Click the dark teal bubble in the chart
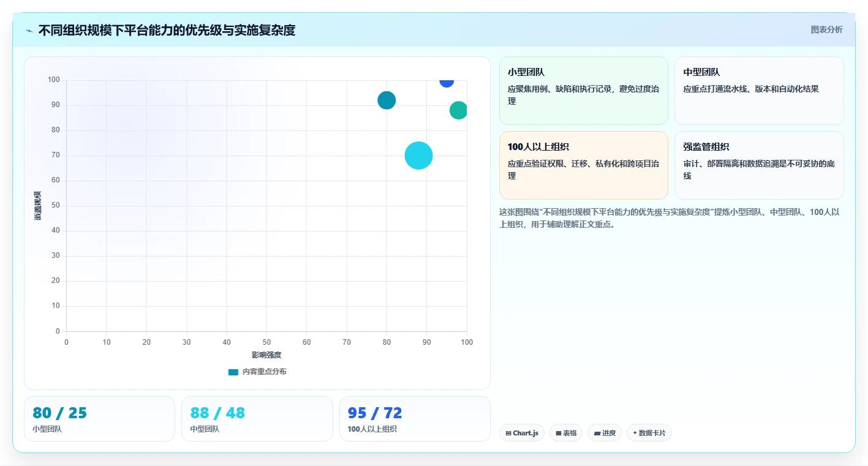This screenshot has height=466, width=868. tap(387, 100)
